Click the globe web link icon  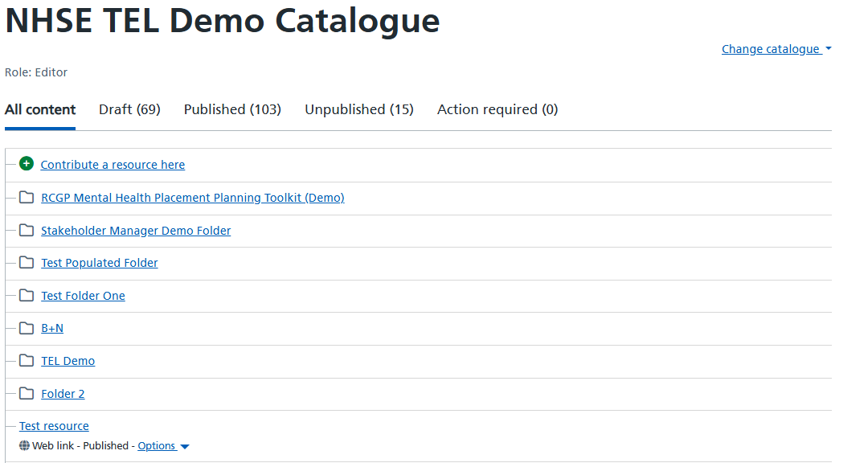(x=24, y=445)
